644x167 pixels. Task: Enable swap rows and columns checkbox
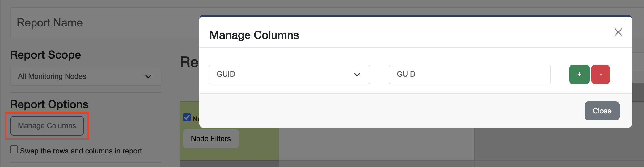coord(14,150)
